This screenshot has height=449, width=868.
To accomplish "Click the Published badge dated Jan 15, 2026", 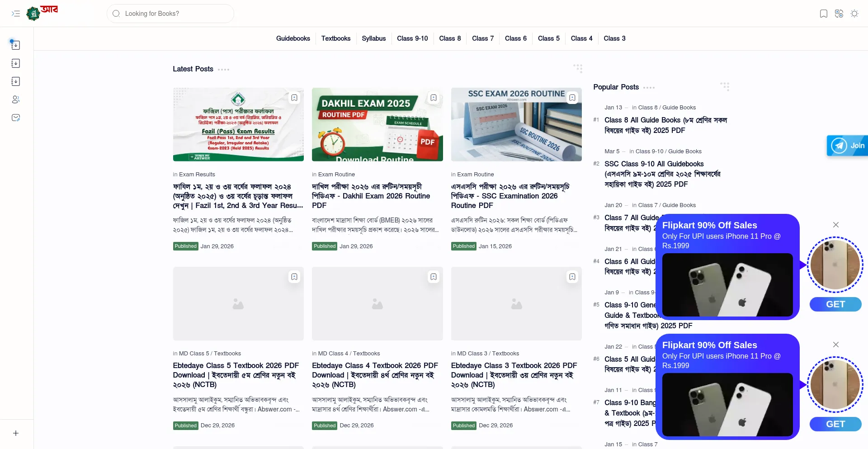I will click(x=464, y=246).
